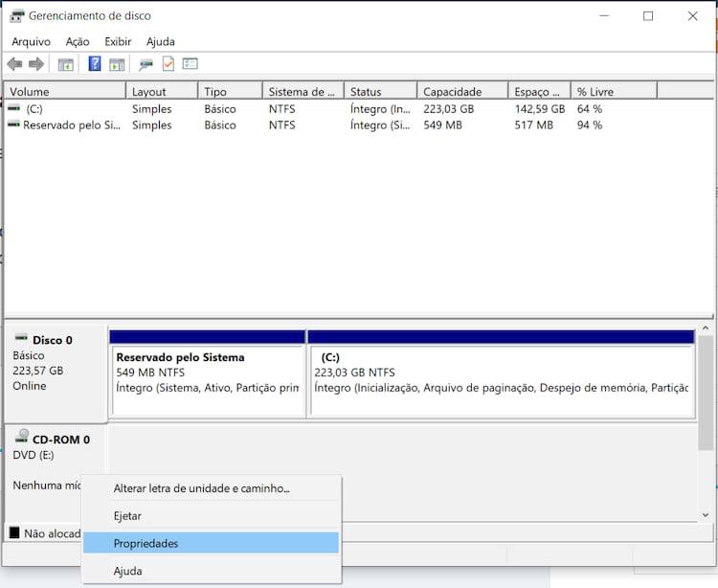
Task: Click the Rescan/connect disk toolbar icon
Action: (146, 64)
